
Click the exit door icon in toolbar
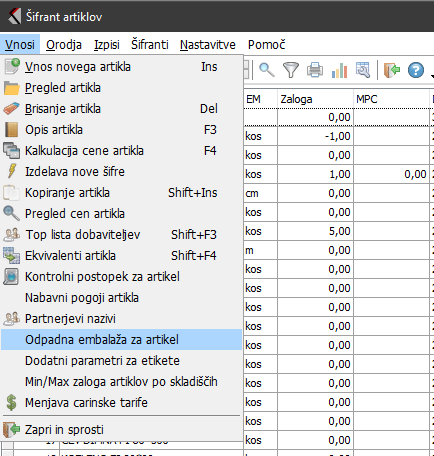(391, 70)
